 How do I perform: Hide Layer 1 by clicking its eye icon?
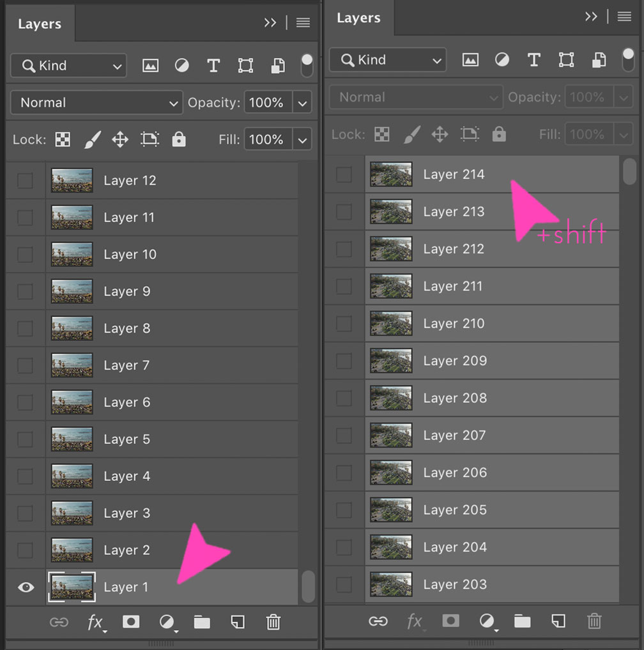(25, 587)
